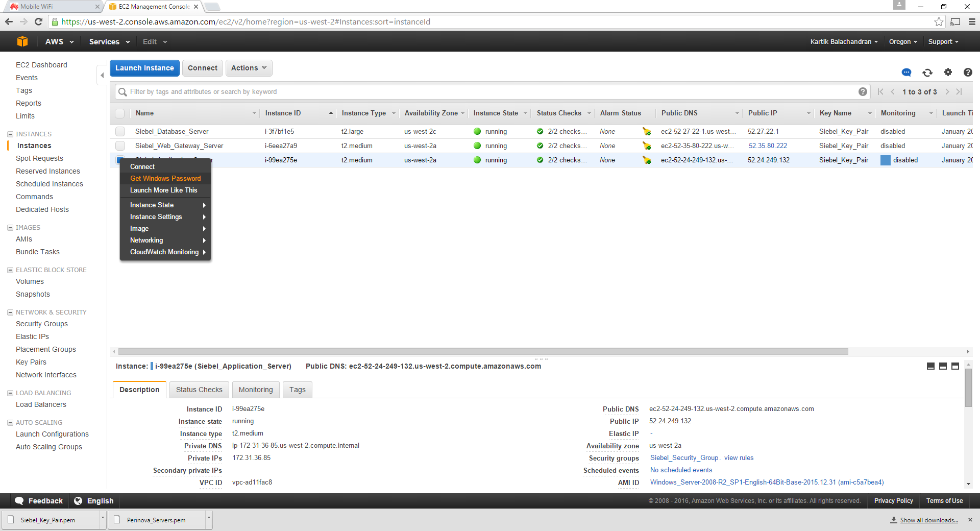
Task: Open the feedback chat bubble icon
Action: (906, 73)
